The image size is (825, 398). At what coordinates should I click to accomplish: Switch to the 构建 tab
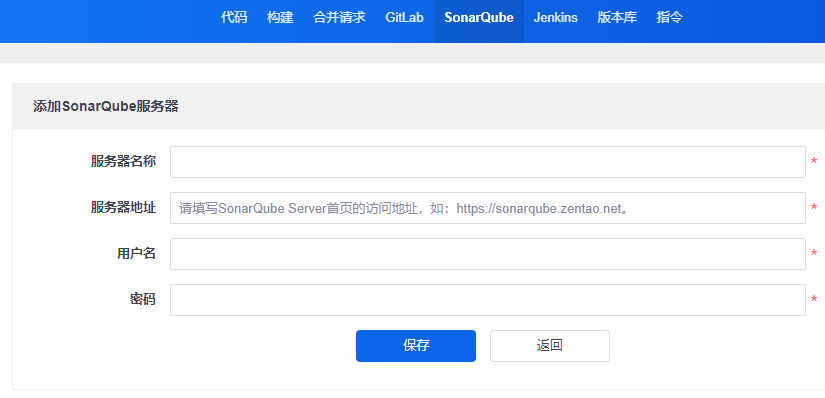tap(280, 17)
